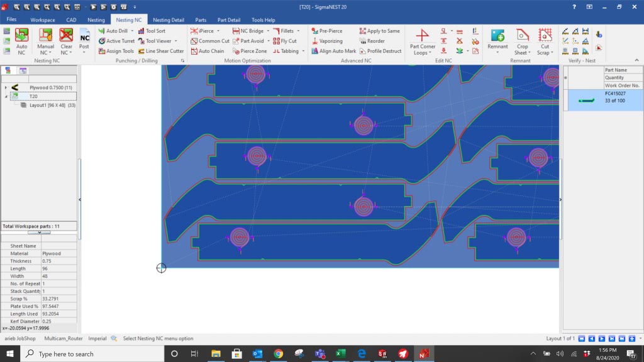Viewport: 644px width, 362px height.
Task: Collapse the ribbon with the arrow
Action: [636, 60]
